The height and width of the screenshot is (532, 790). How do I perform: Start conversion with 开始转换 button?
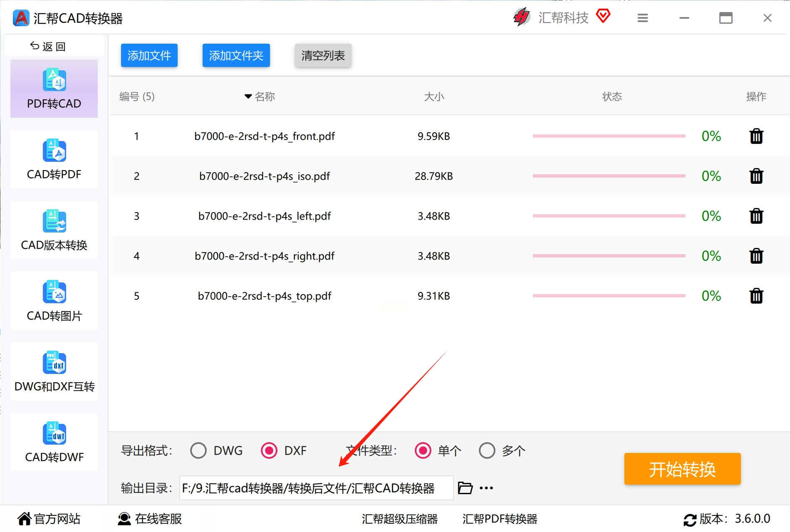683,469
